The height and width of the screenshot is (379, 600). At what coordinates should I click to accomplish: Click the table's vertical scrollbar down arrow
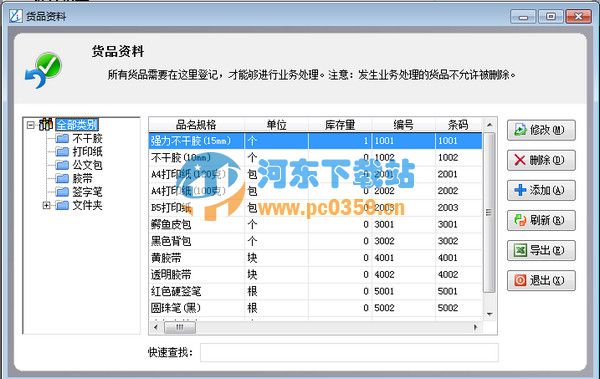(489, 314)
